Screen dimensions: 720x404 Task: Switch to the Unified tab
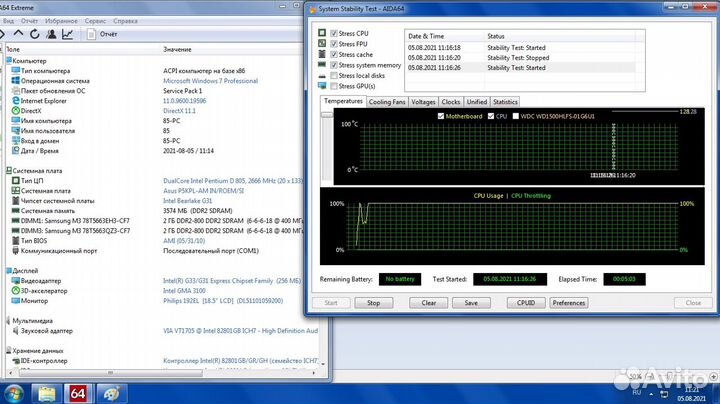click(477, 102)
